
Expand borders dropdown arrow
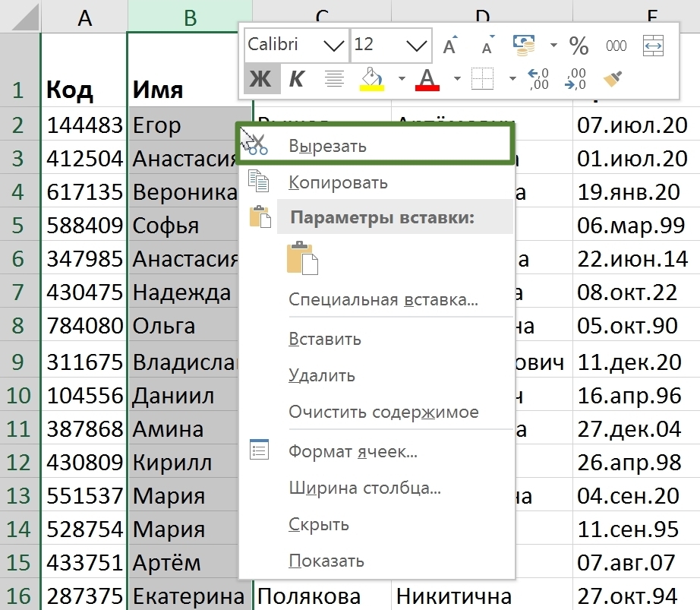(512, 79)
